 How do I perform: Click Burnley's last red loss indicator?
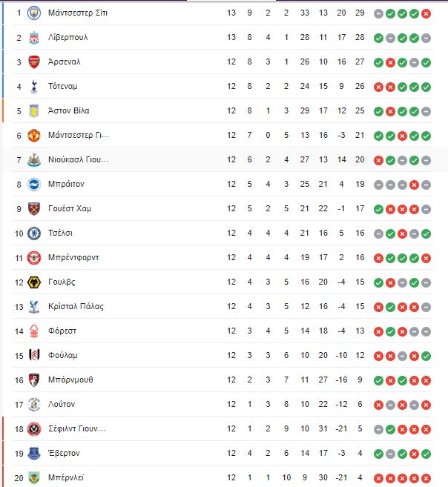(x=426, y=479)
